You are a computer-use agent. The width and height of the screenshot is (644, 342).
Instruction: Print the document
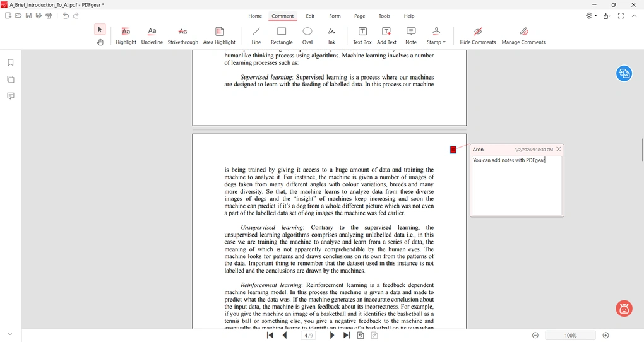click(49, 16)
